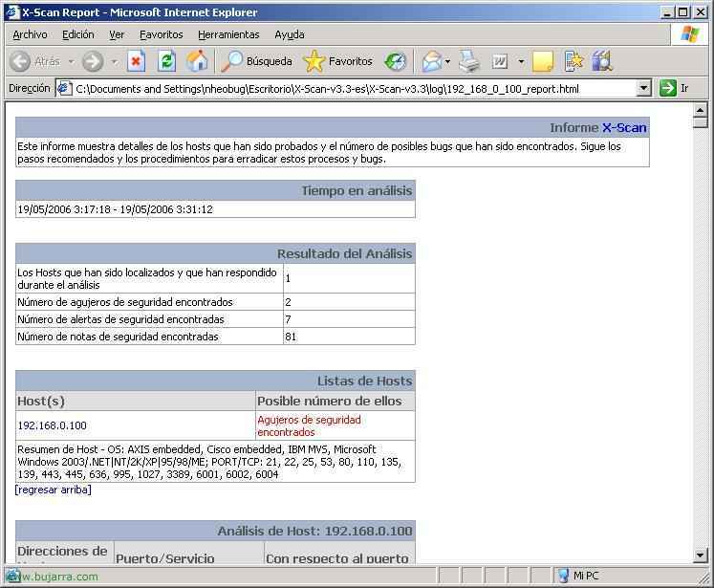Click the vertical scrollbar thumb
The image size is (714, 588).
tap(700, 122)
